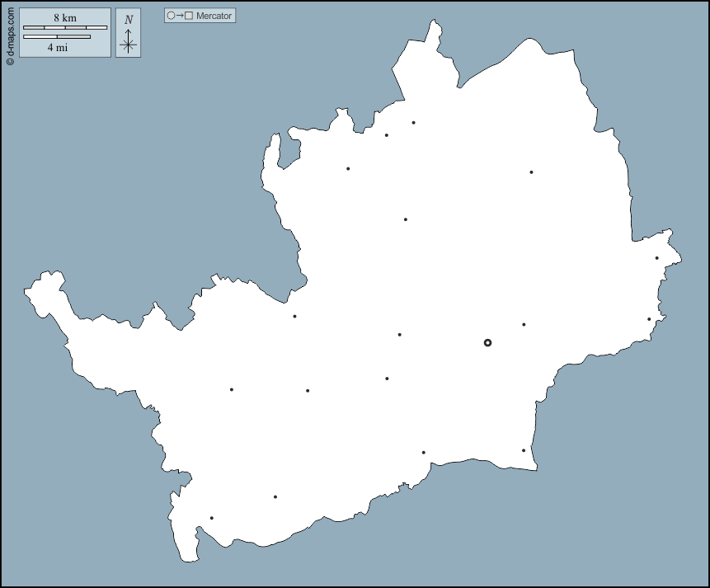The image size is (710, 588).
Task: Click the kilometre scale bar
Action: (65, 27)
